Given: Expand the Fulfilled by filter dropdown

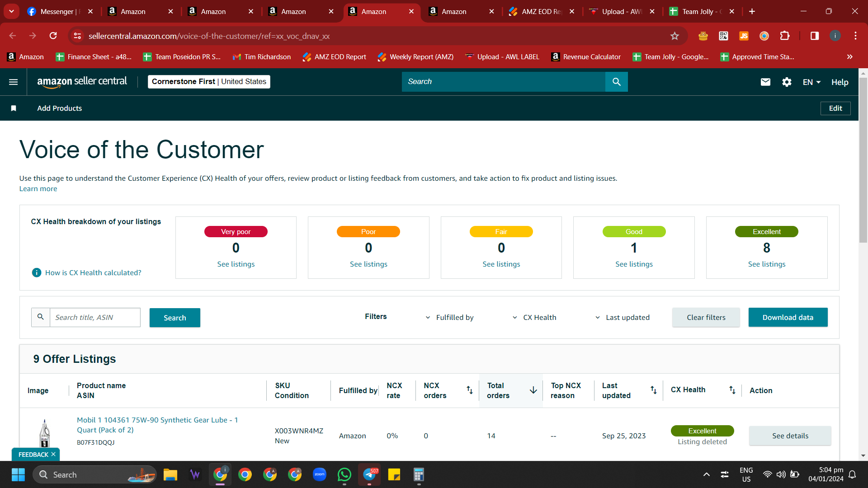Looking at the screenshot, I should click(450, 317).
